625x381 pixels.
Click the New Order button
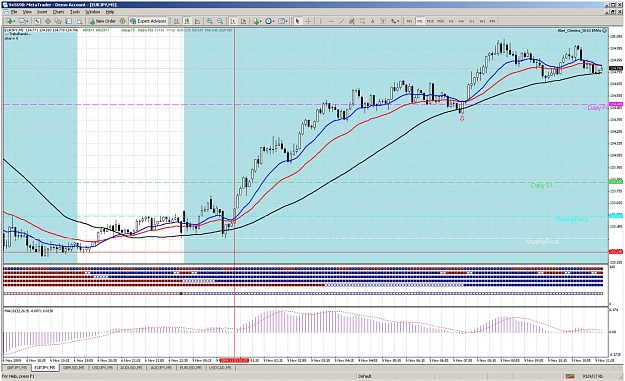pyautogui.click(x=102, y=21)
